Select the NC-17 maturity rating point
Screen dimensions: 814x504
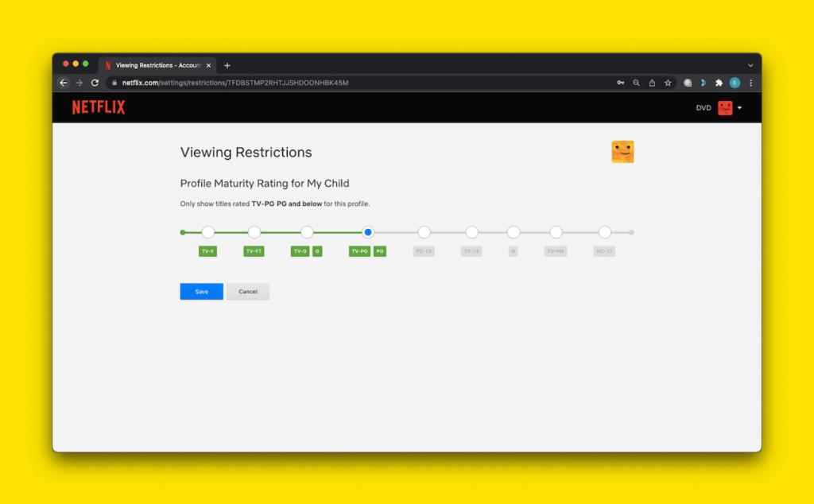pyautogui.click(x=605, y=232)
